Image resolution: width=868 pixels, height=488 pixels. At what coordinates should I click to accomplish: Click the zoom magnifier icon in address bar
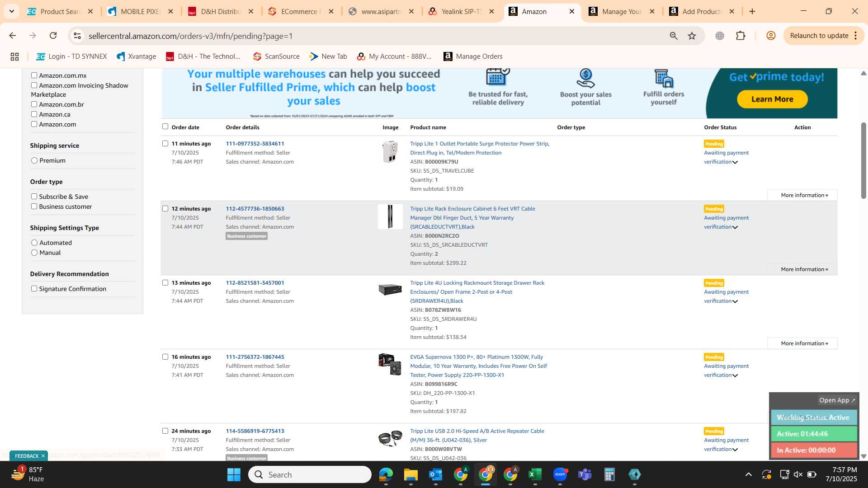tap(674, 36)
